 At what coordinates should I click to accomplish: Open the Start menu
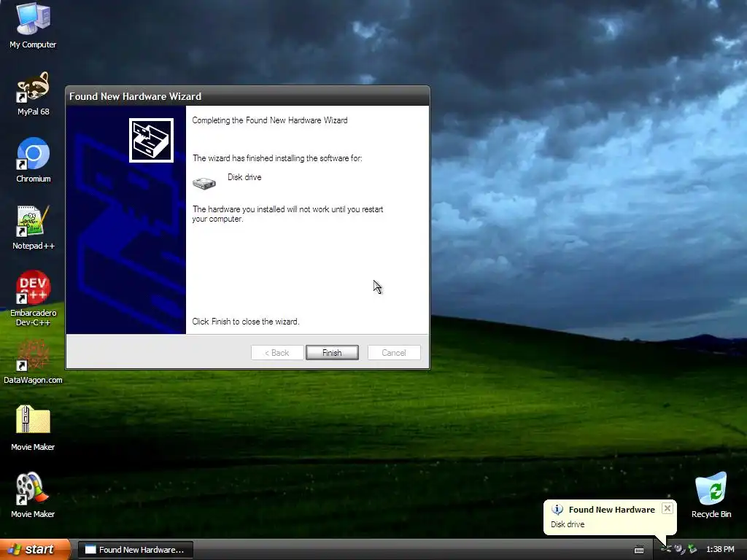point(35,550)
